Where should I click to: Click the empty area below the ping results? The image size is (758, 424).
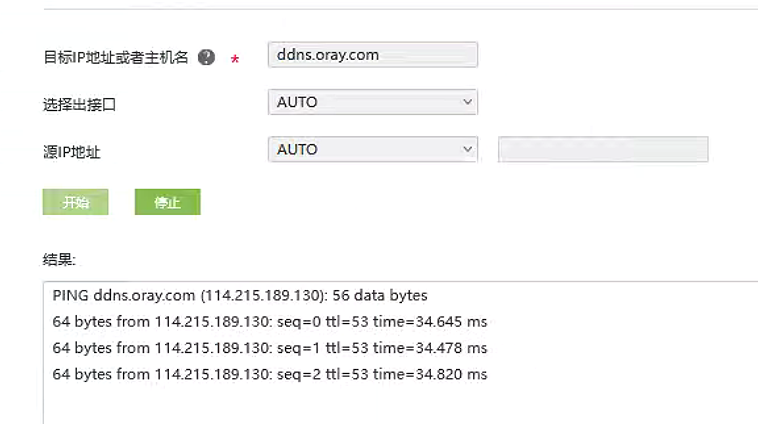[x=400, y=405]
